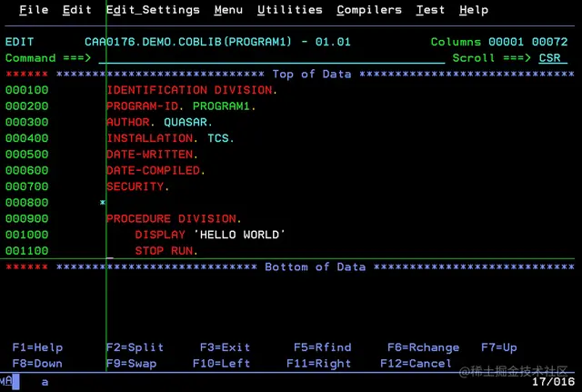This screenshot has height=392, width=582.
Task: Open the Edit menu
Action: click(x=76, y=10)
